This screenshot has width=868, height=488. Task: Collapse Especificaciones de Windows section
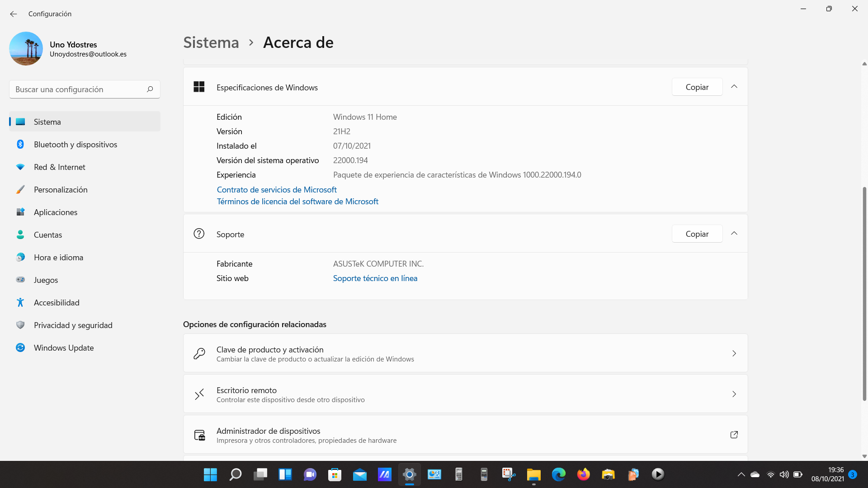coord(734,87)
